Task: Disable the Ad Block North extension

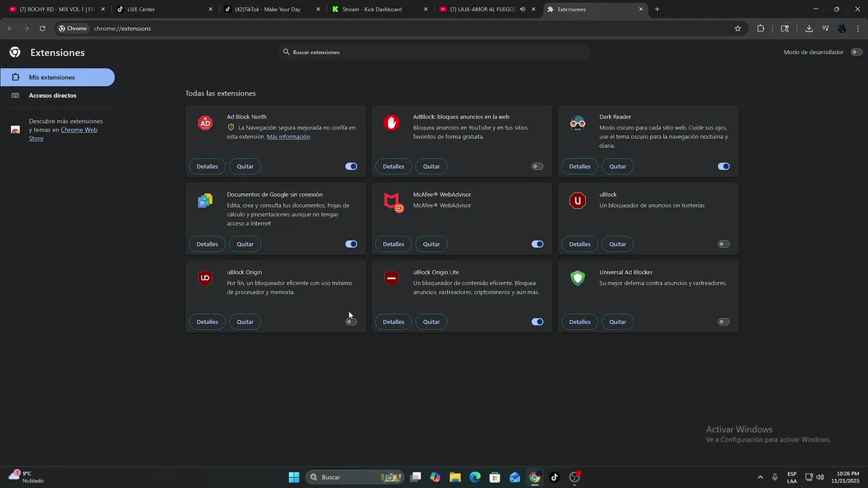Action: coord(351,166)
